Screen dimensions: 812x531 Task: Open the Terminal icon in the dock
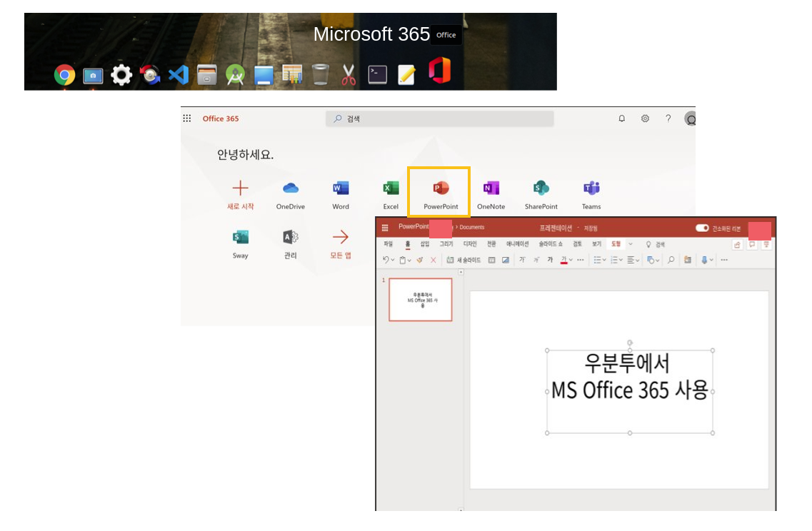coord(378,75)
